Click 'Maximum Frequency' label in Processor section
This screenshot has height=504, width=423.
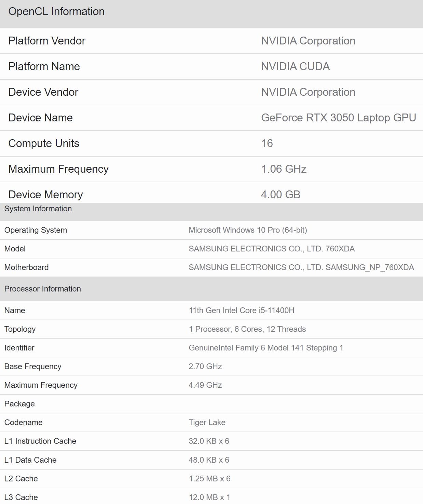[x=41, y=385]
